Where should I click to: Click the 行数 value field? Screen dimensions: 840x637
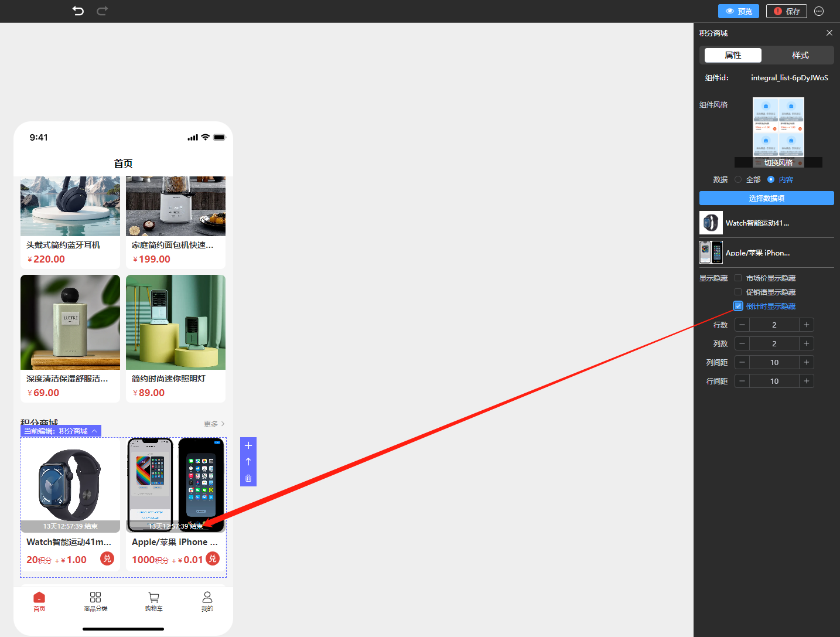(x=774, y=325)
